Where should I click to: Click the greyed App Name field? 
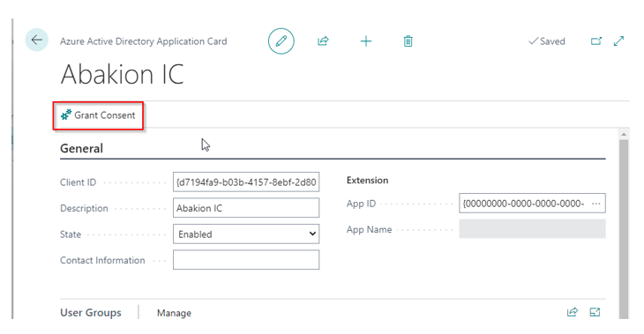(x=532, y=229)
